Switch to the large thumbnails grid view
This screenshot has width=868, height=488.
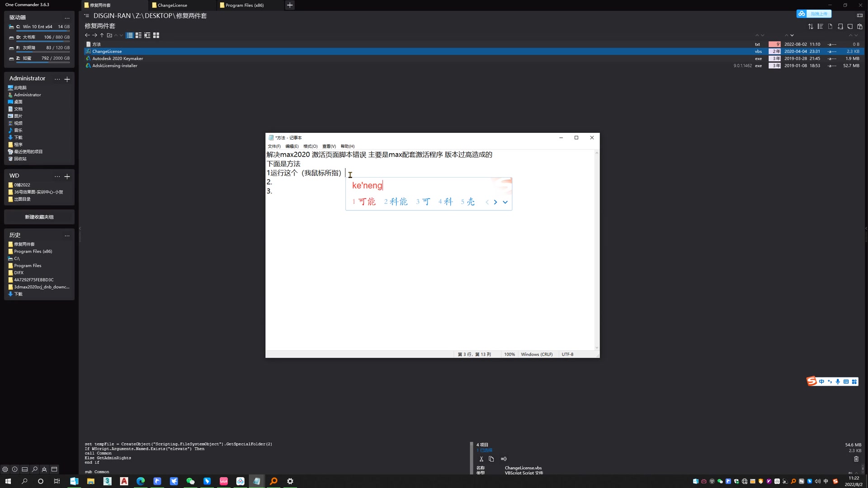(x=156, y=35)
